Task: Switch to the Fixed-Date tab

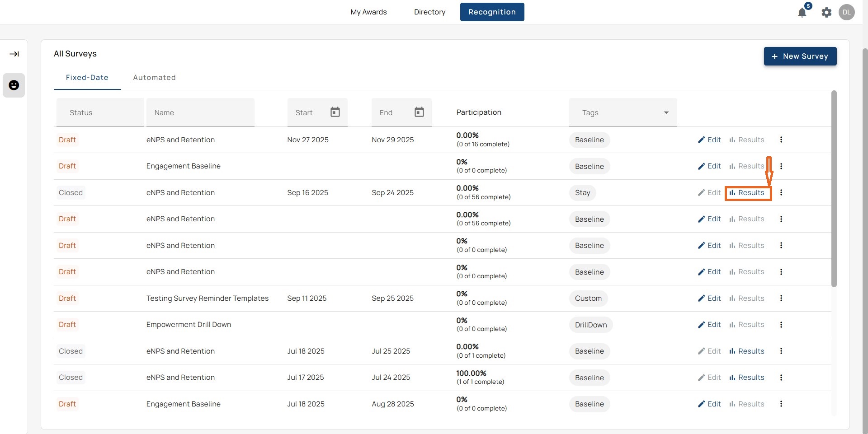Action: 87,78
